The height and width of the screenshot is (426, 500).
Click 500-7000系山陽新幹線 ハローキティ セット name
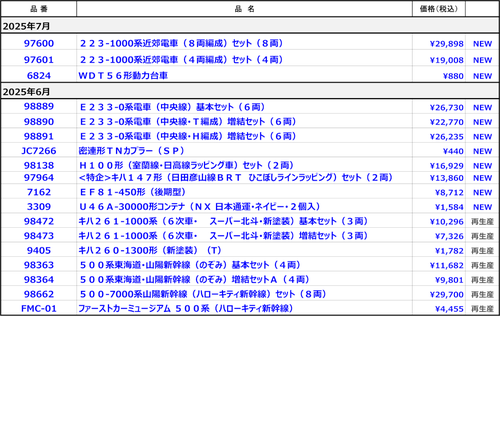(x=203, y=294)
